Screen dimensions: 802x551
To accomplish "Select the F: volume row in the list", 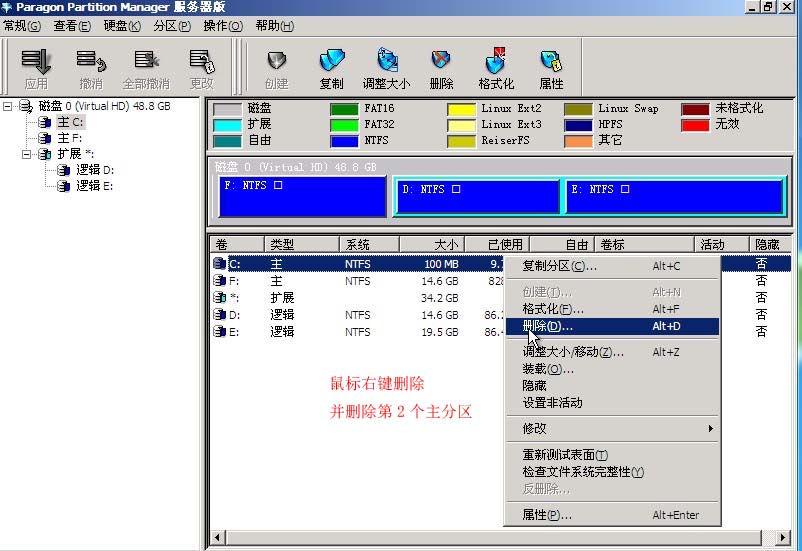I will pyautogui.click(x=357, y=281).
